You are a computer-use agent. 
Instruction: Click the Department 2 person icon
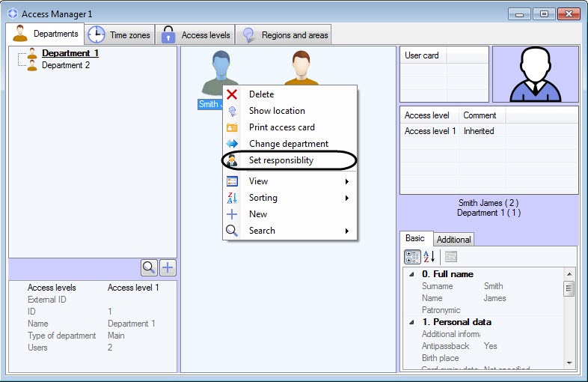tap(33, 65)
